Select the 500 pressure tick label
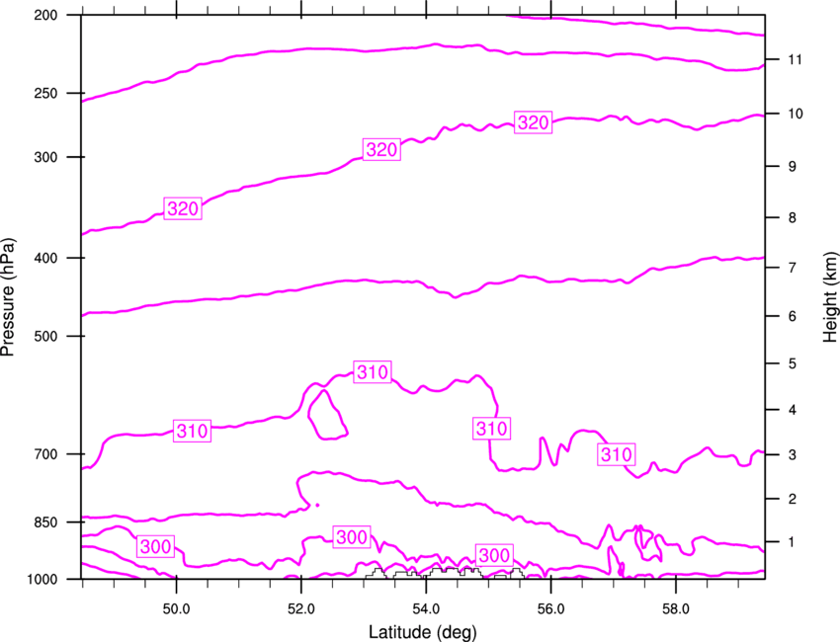 coord(46,336)
